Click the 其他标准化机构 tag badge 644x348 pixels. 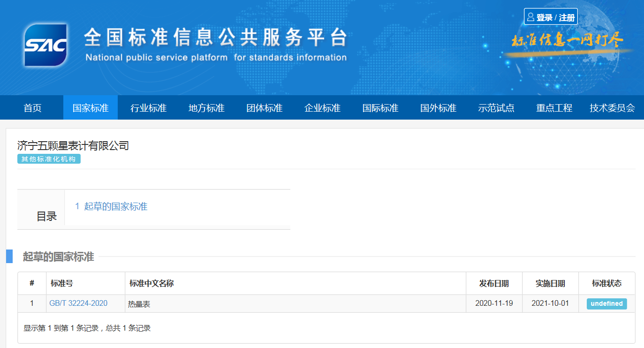pyautogui.click(x=49, y=159)
